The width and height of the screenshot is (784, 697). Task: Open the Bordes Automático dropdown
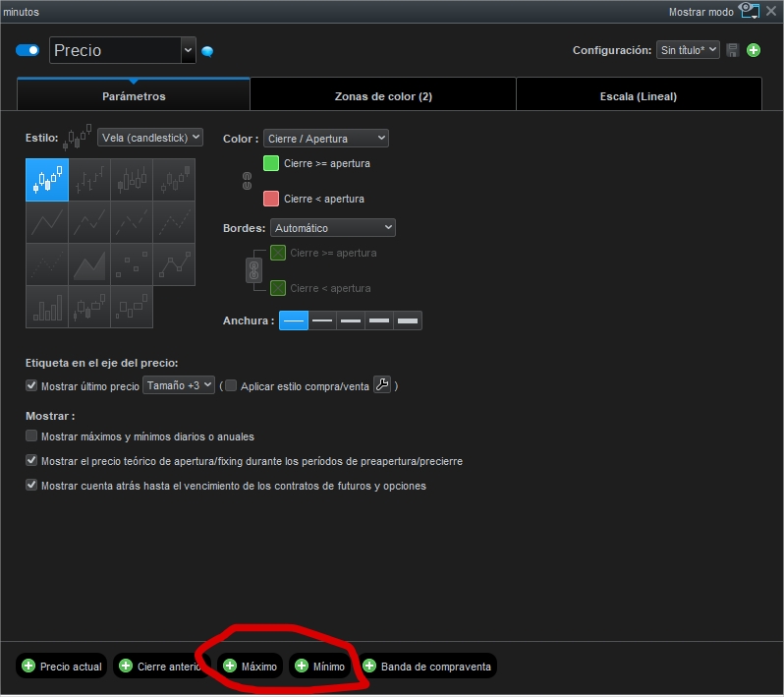333,228
